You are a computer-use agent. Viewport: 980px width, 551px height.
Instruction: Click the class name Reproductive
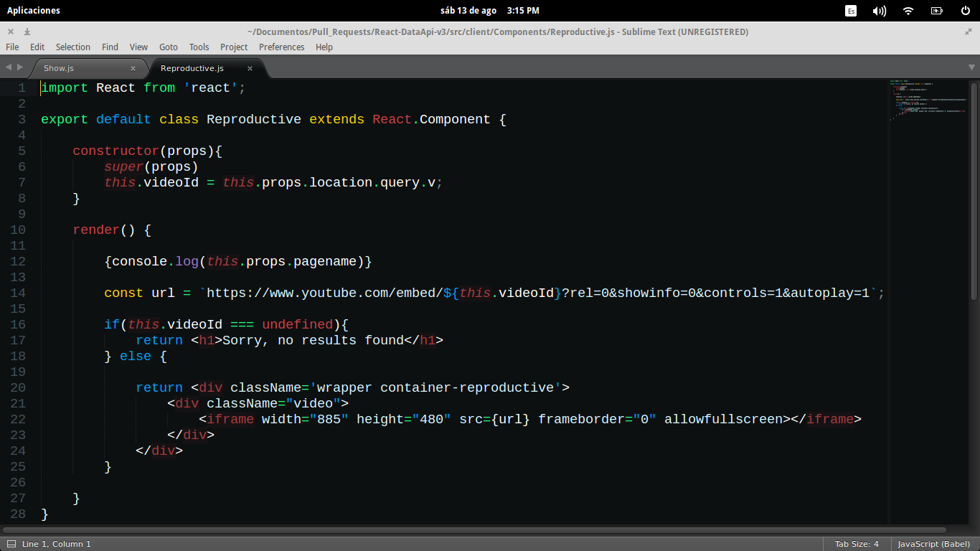[254, 119]
